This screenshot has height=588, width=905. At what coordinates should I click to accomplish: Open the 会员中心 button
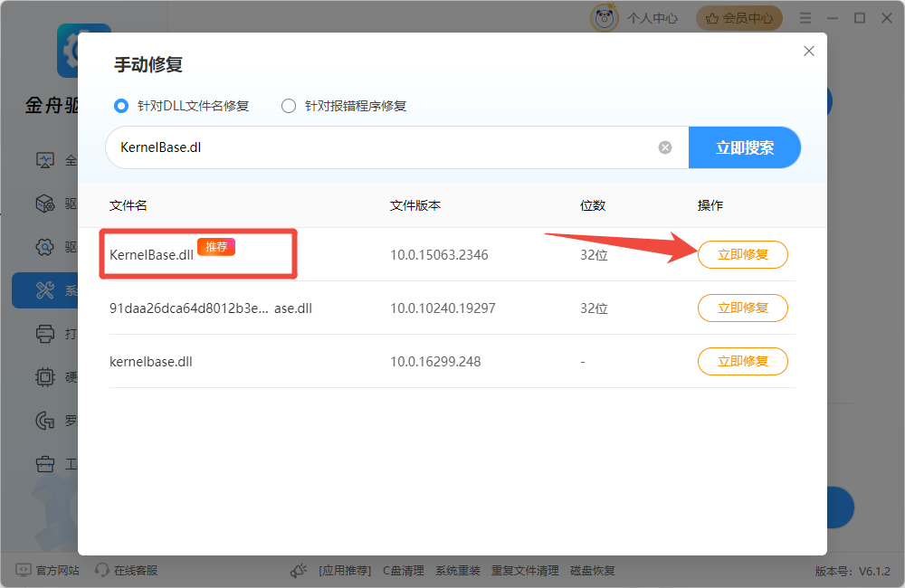pos(739,18)
